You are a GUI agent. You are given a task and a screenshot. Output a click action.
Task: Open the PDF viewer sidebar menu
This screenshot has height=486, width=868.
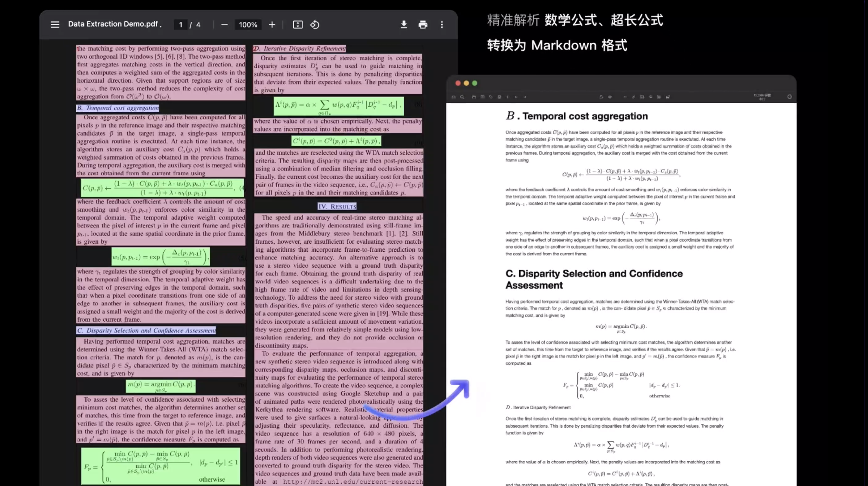pyautogui.click(x=55, y=25)
